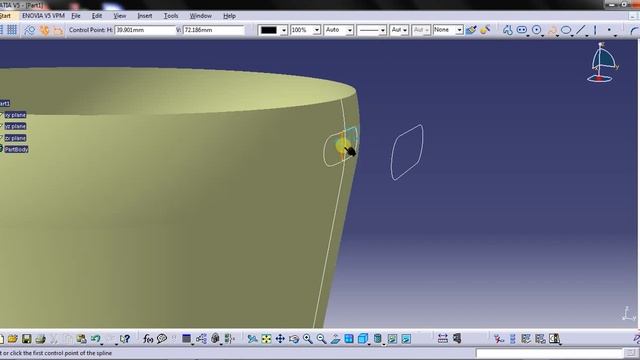The height and width of the screenshot is (360, 640).
Task: Select the Ellipse sketch tool
Action: pos(566,30)
